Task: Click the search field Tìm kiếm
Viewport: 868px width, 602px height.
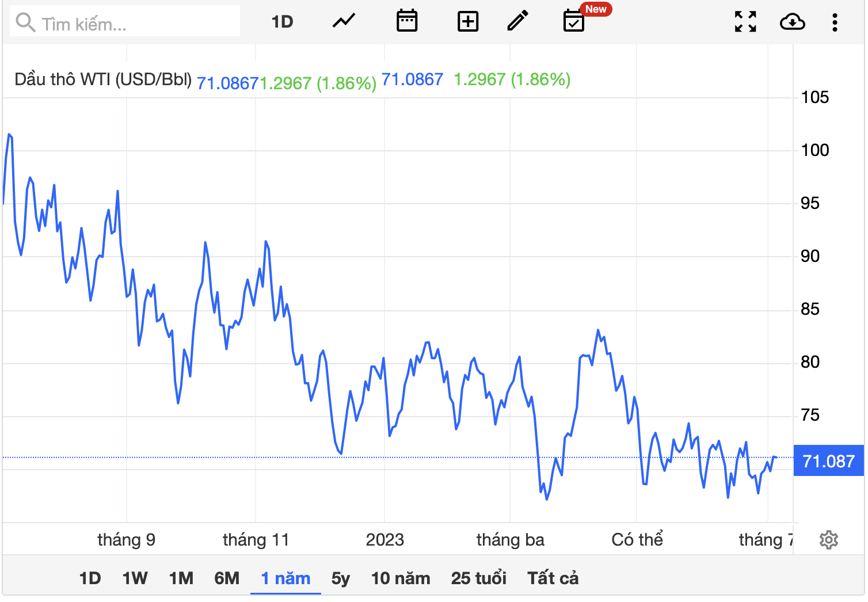Action: tap(125, 21)
